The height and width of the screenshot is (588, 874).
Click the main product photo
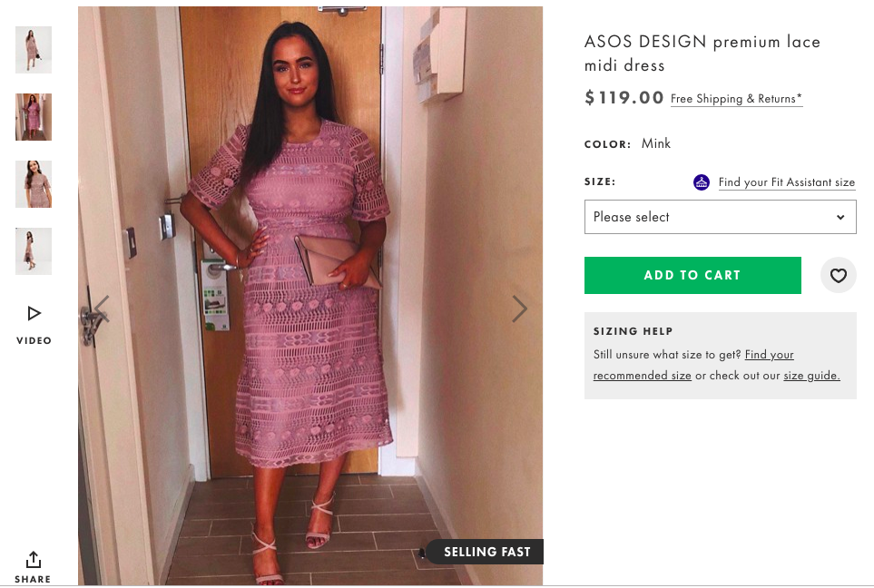point(309,296)
